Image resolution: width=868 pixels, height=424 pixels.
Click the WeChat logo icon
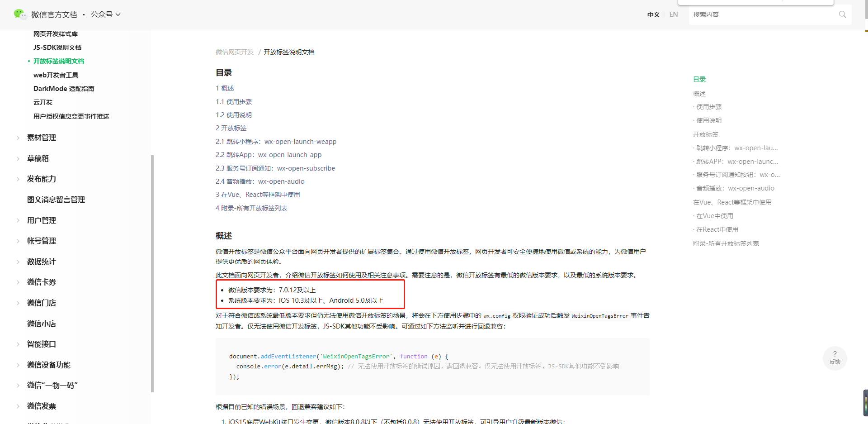20,14
